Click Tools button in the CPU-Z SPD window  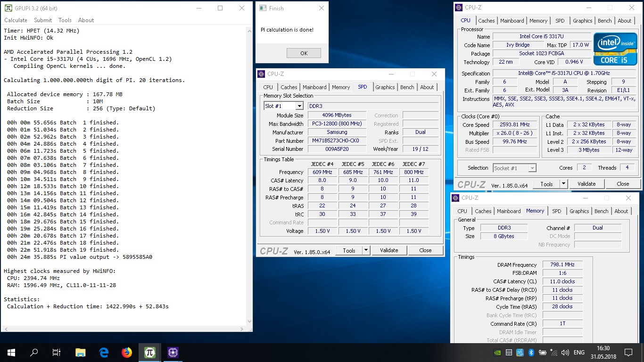pos(349,250)
